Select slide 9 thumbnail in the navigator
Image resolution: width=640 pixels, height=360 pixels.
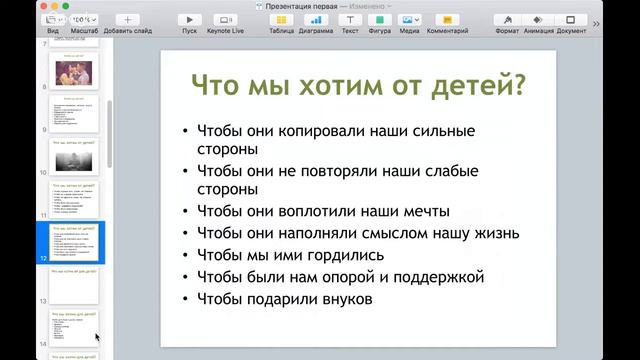[74, 114]
